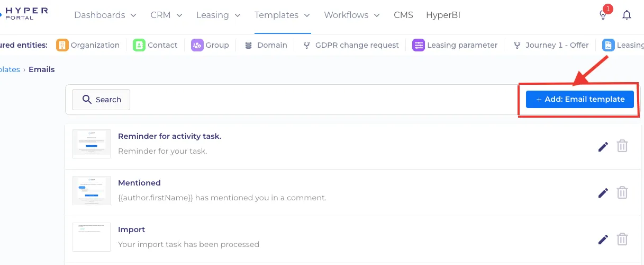Screen dimensions: 644x265
Task: Click the Journey 1 - Offer fork icon
Action: pos(516,45)
